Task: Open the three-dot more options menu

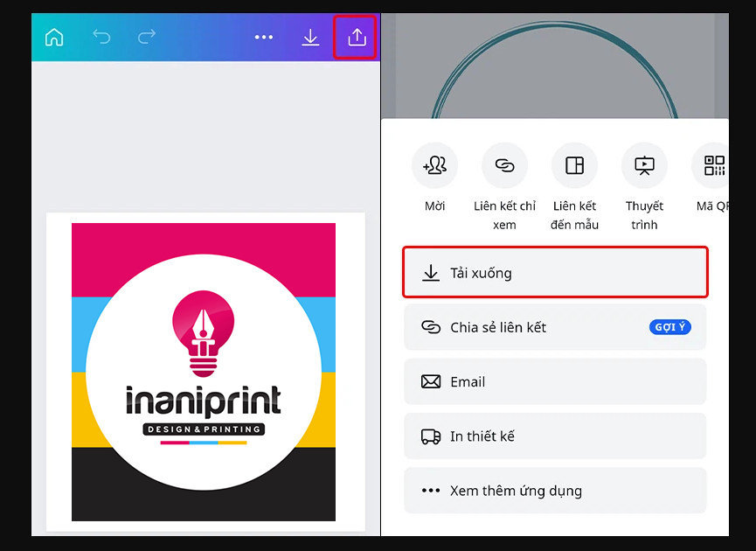Action: click(x=264, y=37)
